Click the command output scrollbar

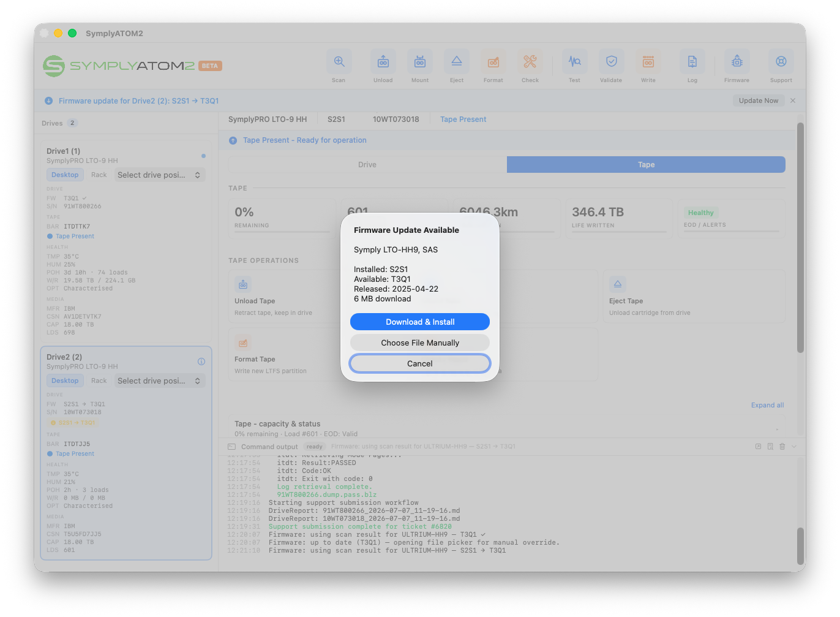pyautogui.click(x=800, y=546)
